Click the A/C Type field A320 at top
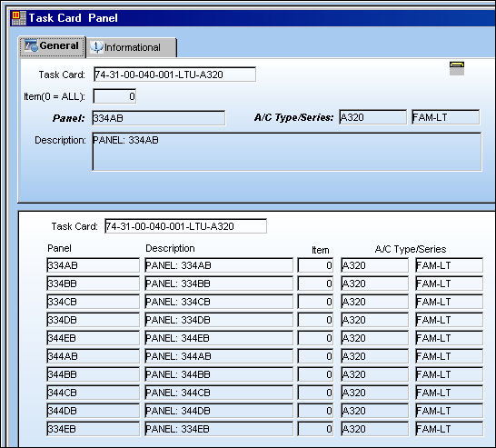 [372, 117]
